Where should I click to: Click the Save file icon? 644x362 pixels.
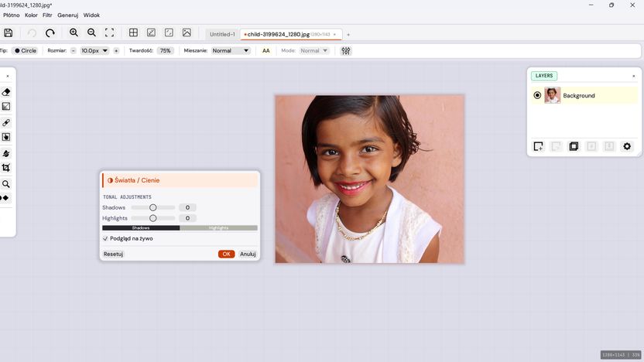(8, 32)
